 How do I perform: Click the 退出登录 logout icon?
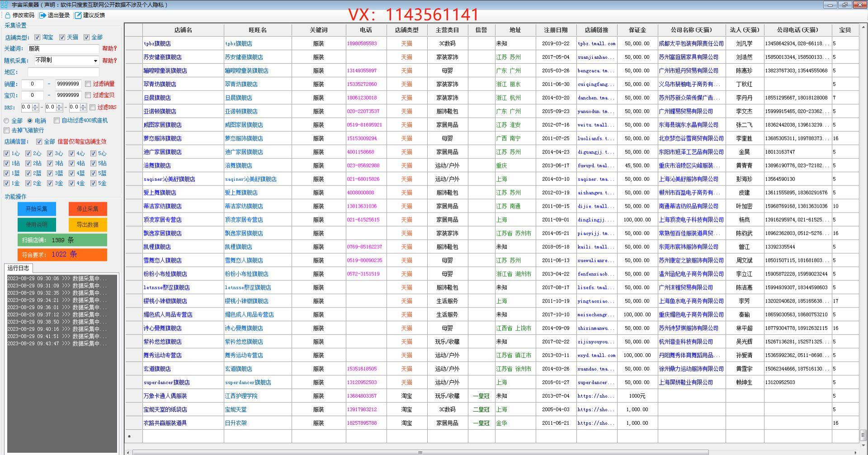pos(42,15)
